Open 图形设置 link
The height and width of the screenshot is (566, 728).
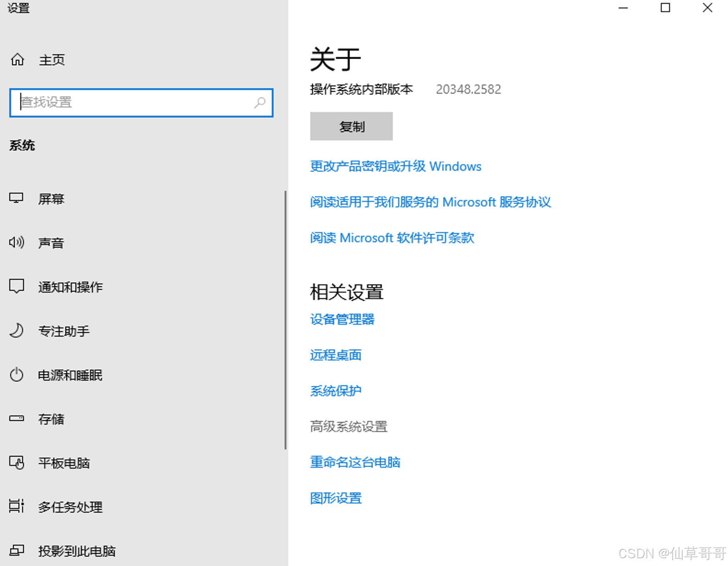tap(336, 498)
